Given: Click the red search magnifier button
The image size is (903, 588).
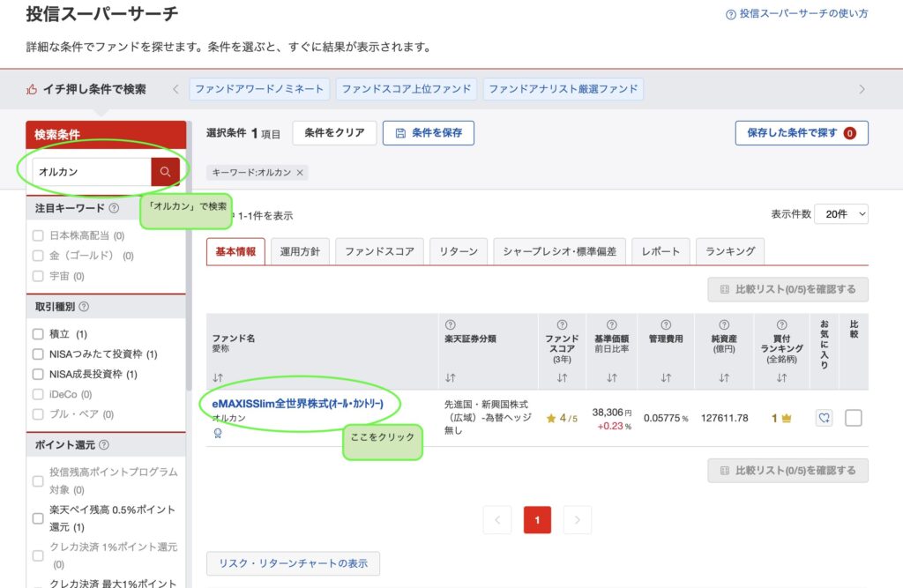Looking at the screenshot, I should (165, 172).
